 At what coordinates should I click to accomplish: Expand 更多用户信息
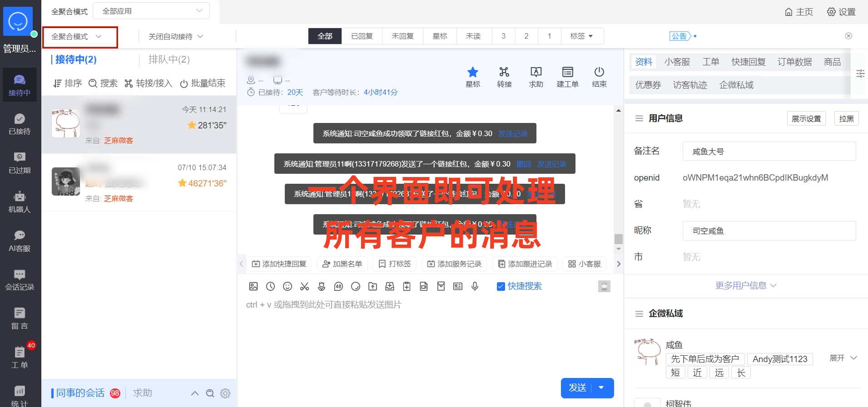746,285
